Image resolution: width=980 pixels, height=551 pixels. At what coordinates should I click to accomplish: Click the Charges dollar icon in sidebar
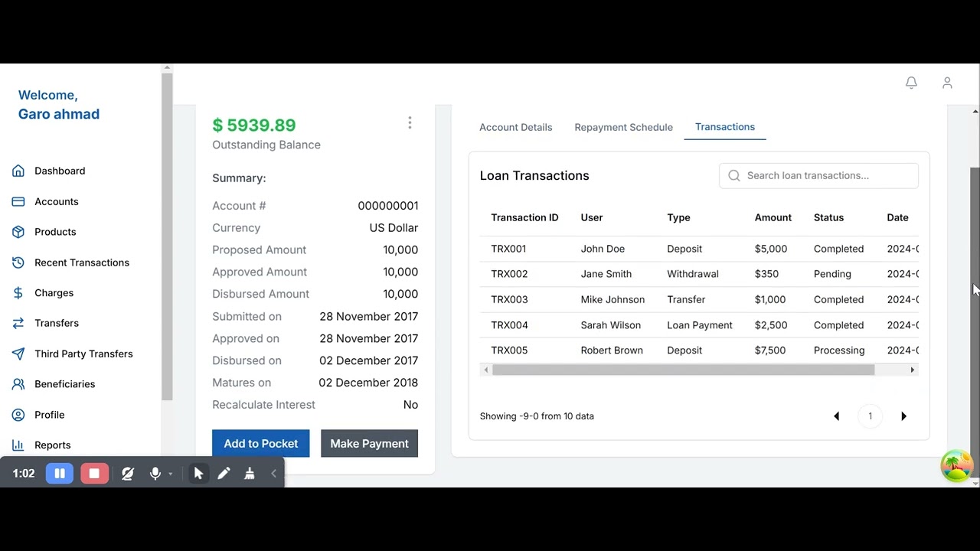point(18,293)
